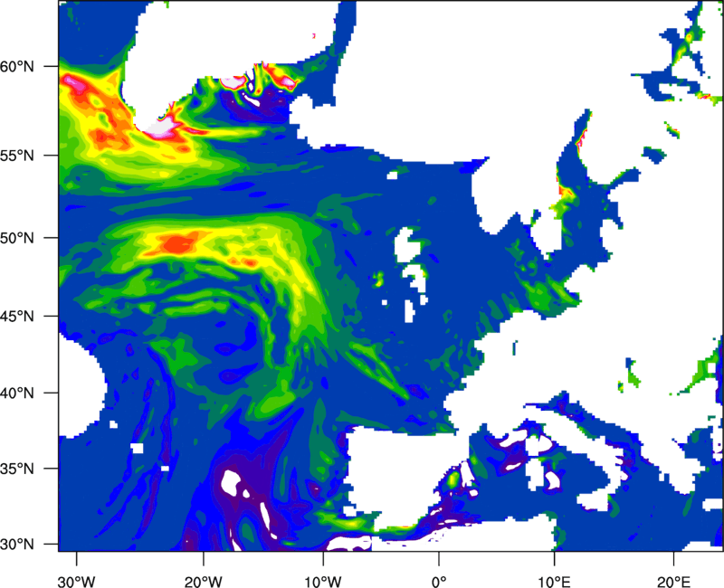Click the 45°N latitude label

pos(17,317)
